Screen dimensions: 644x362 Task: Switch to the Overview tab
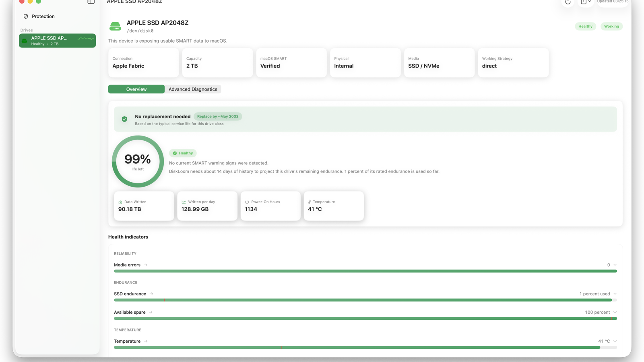136,89
